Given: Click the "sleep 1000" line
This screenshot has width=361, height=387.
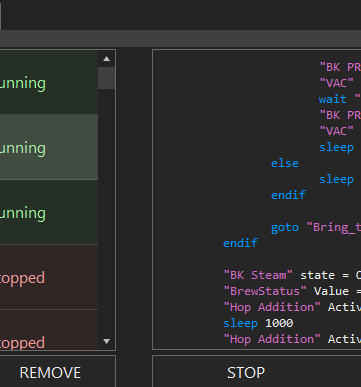Looking at the screenshot, I should click(x=258, y=323).
